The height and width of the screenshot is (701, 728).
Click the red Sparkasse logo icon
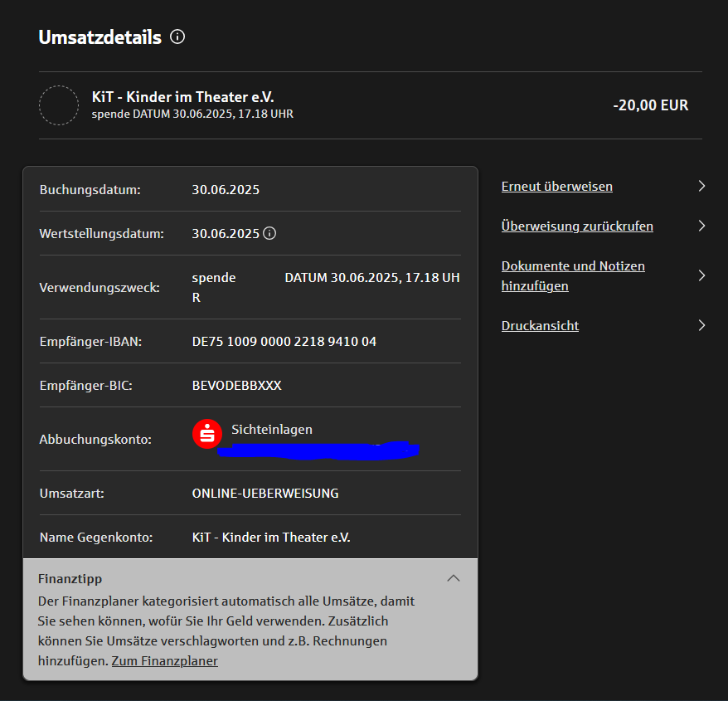207,434
